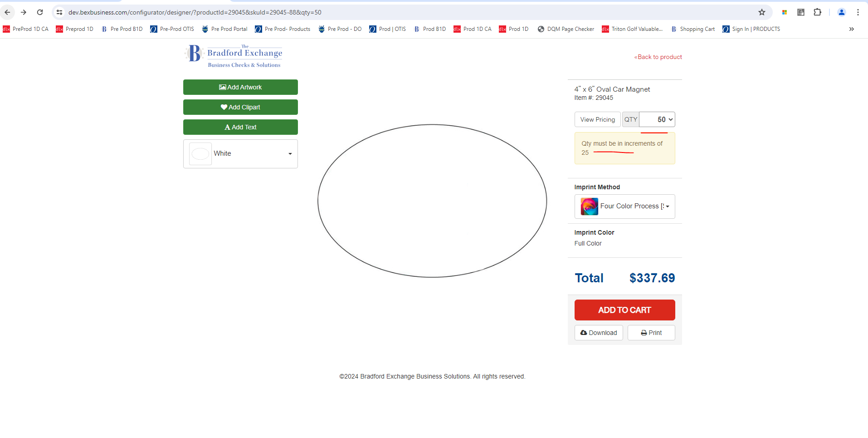Bookmark this page with the star icon
The image size is (868, 438).
[x=762, y=12]
